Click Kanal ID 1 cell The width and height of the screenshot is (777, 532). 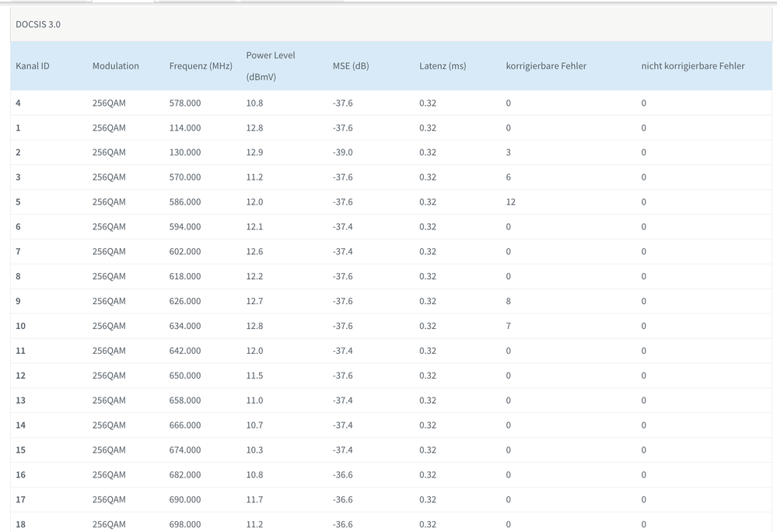[x=19, y=128]
